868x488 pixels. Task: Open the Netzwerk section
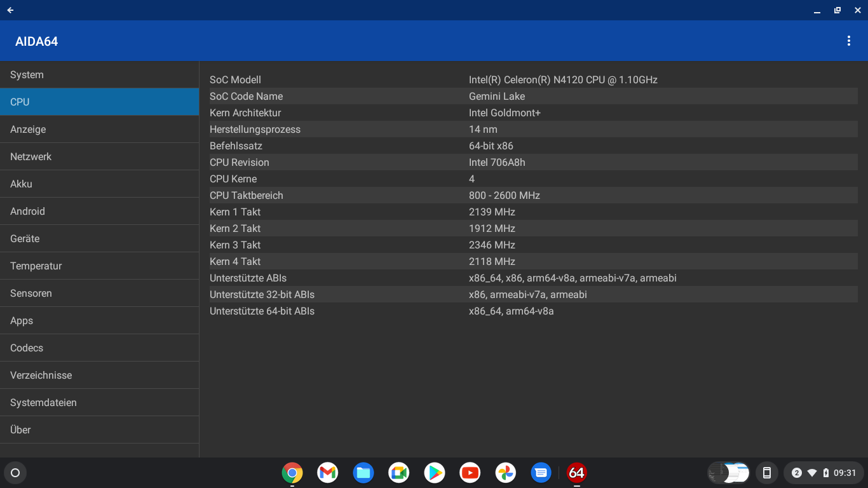[100, 156]
